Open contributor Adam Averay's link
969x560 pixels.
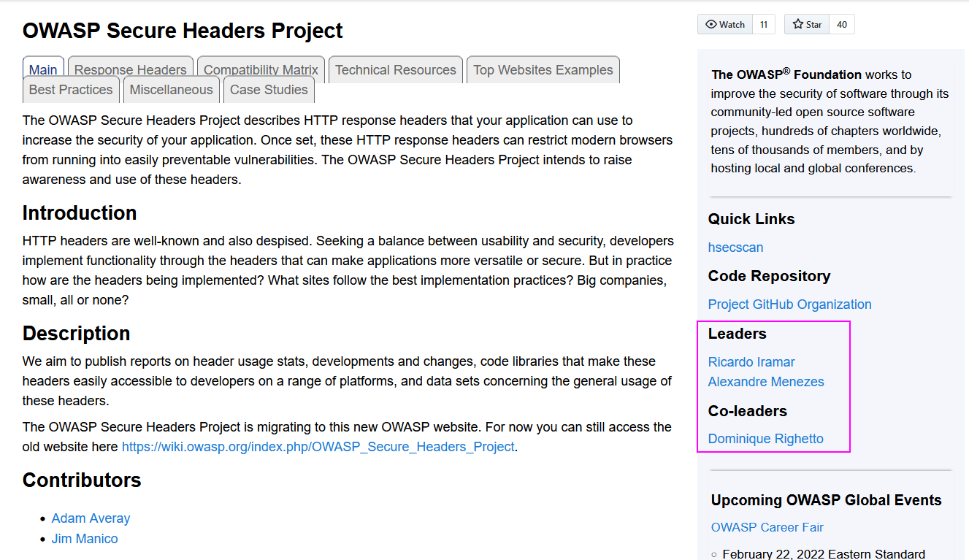91,518
